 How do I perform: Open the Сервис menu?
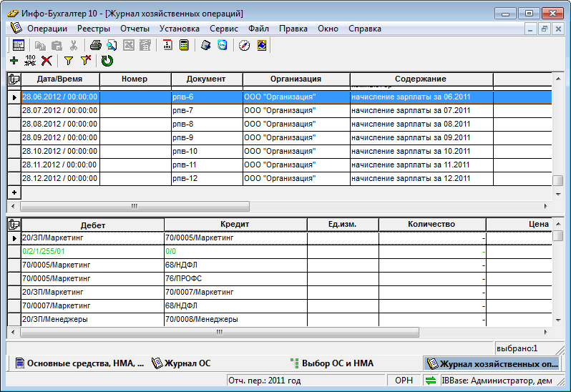(223, 29)
